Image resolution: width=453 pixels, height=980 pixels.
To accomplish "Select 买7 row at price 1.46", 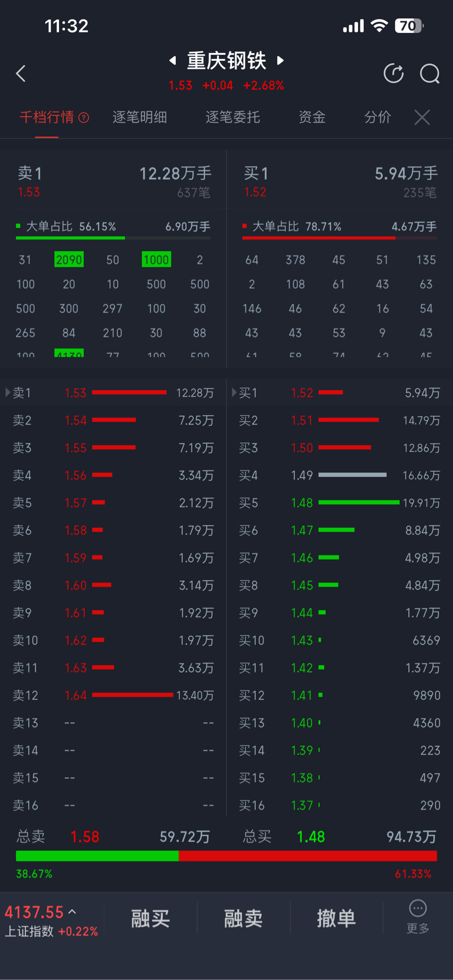I will tap(340, 558).
